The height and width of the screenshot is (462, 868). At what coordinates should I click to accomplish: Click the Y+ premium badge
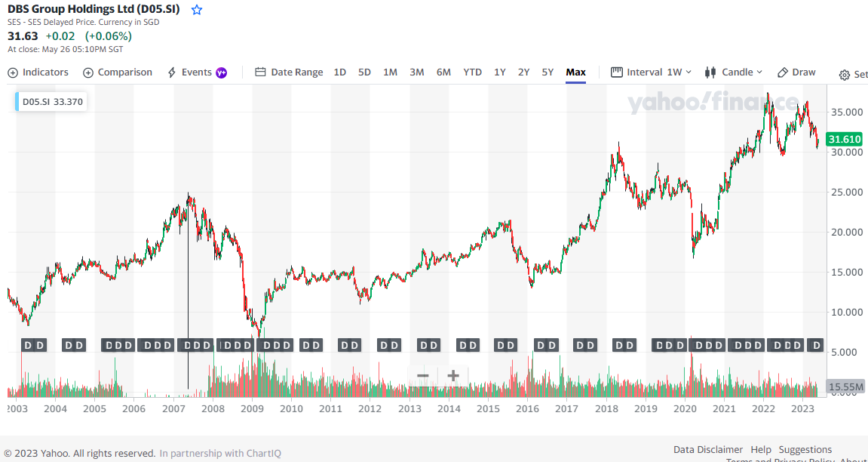pyautogui.click(x=222, y=72)
